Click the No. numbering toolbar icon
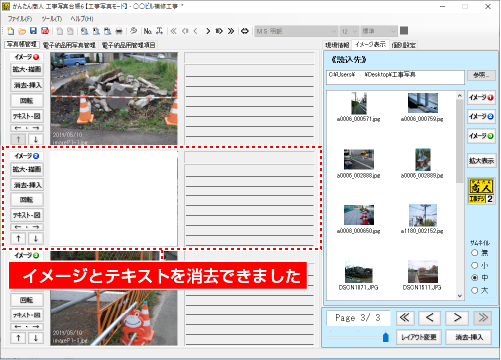The width and height of the screenshot is (501, 360). (148, 31)
